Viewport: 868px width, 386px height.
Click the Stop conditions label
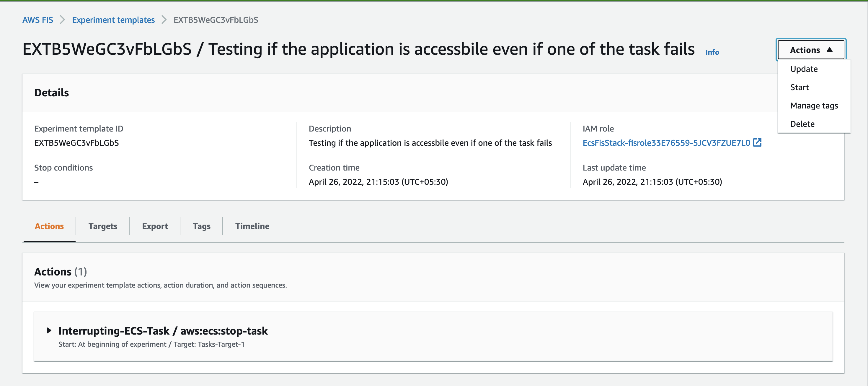63,168
